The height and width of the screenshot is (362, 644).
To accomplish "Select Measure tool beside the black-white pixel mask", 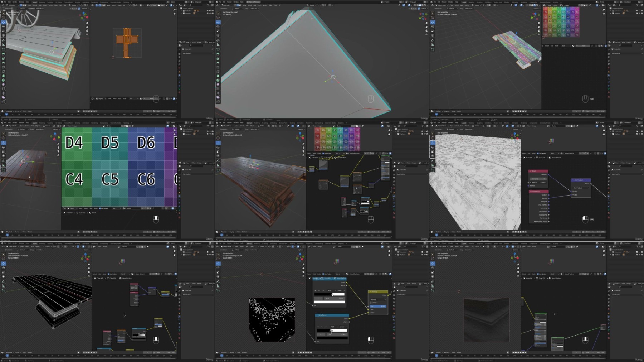I will point(218,285).
